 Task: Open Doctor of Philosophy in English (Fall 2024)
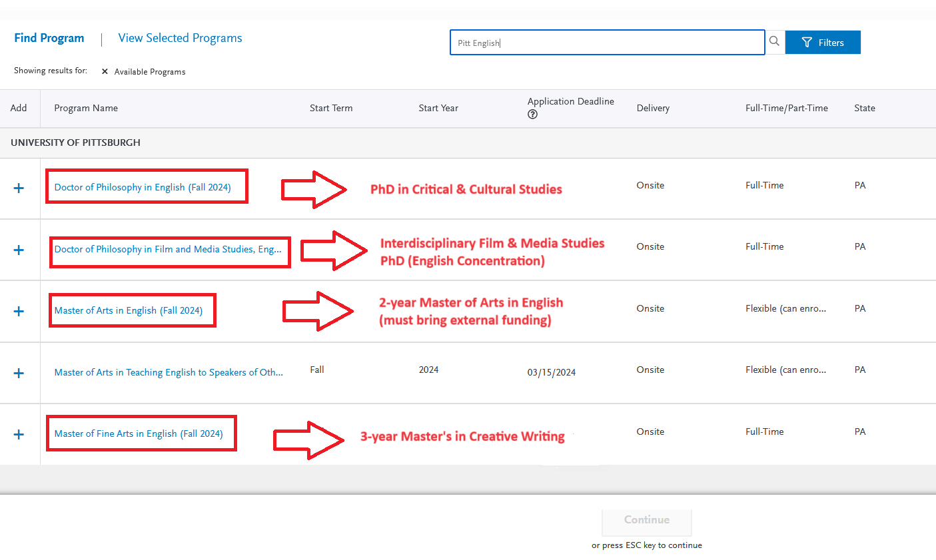(x=143, y=187)
